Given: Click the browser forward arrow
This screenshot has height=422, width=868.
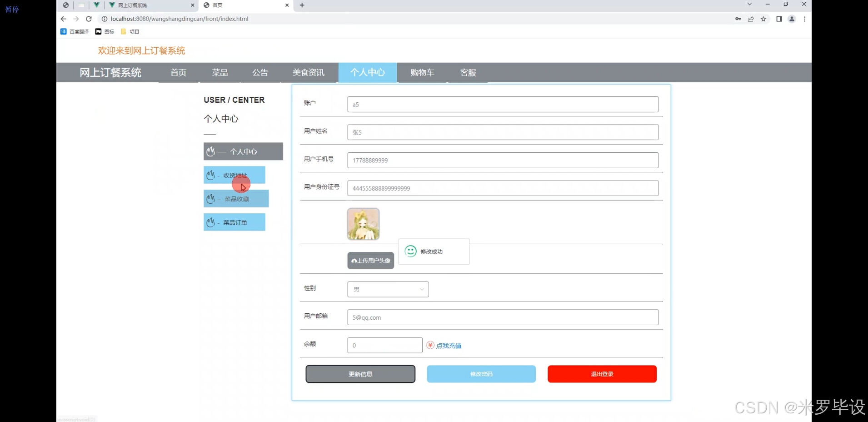Looking at the screenshot, I should click(x=76, y=19).
